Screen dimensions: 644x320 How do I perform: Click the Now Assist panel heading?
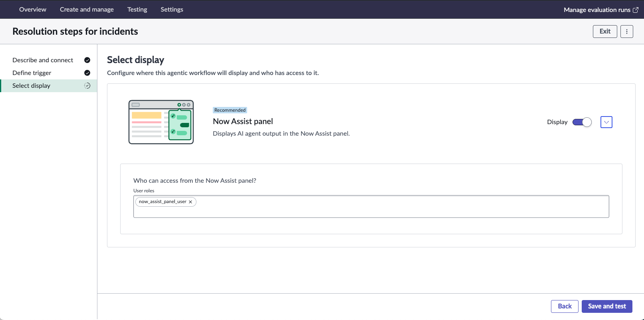pos(243,121)
